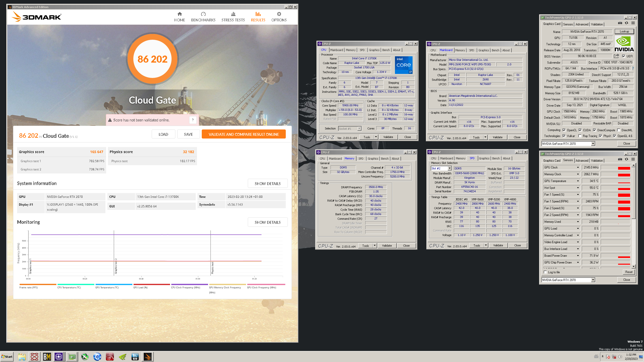644x362 pixels.
Task: Click Reset in GPU-Z Sensors
Action: point(629,272)
